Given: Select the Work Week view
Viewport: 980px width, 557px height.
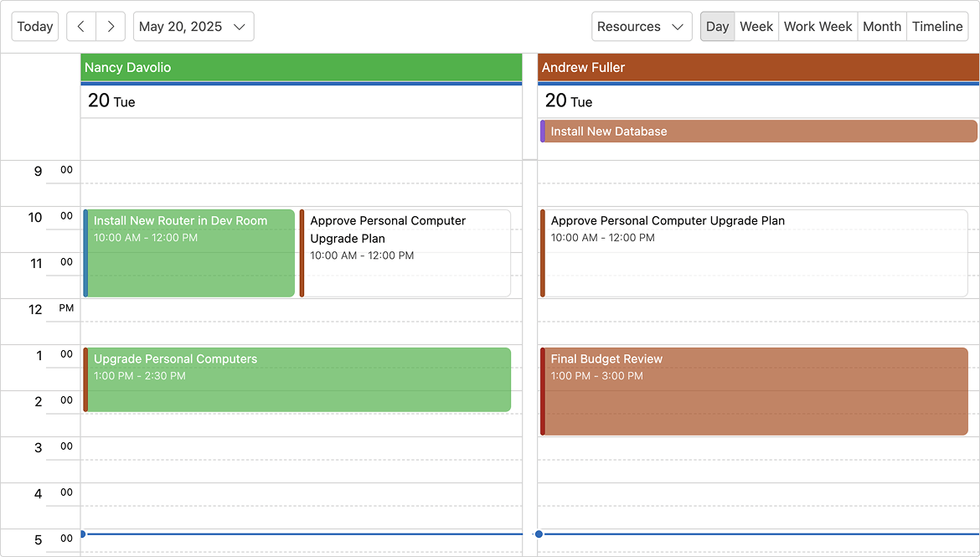Looking at the screenshot, I should (818, 26).
